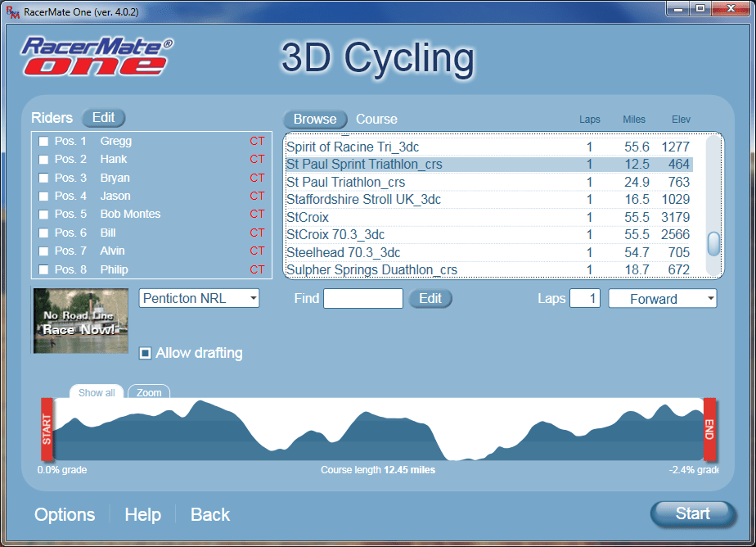This screenshot has height=547, width=756.
Task: Open the Penticton NRL dropdown
Action: (199, 298)
